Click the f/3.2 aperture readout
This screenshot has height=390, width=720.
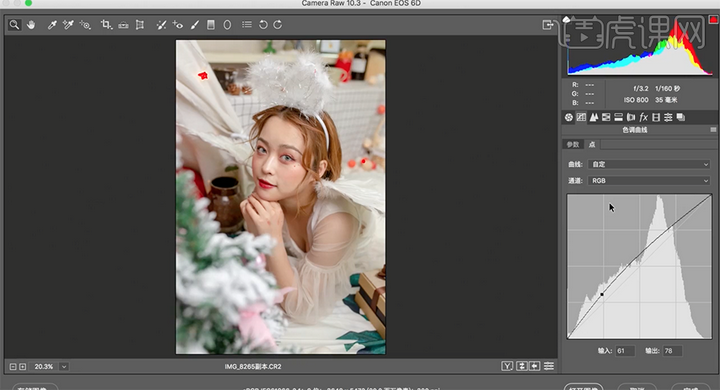click(x=641, y=88)
